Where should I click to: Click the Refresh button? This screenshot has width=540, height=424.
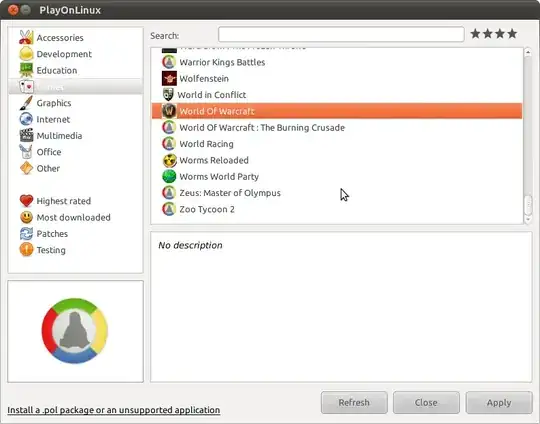(354, 402)
